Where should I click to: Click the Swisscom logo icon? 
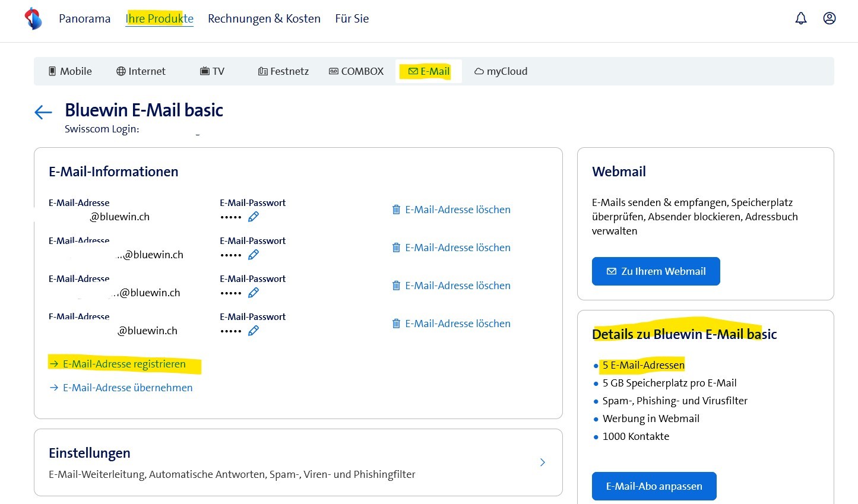pyautogui.click(x=33, y=19)
